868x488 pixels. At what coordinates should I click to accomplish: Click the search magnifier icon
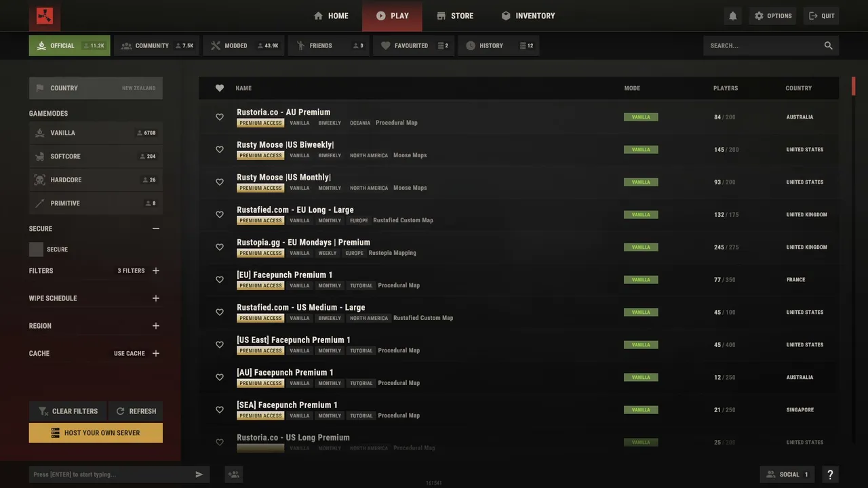828,45
